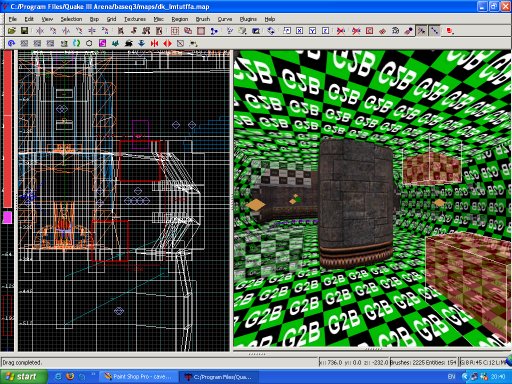Apply CSG Merge to the selected brushes
Screen dimensions: 512x384
pyautogui.click(x=188, y=31)
